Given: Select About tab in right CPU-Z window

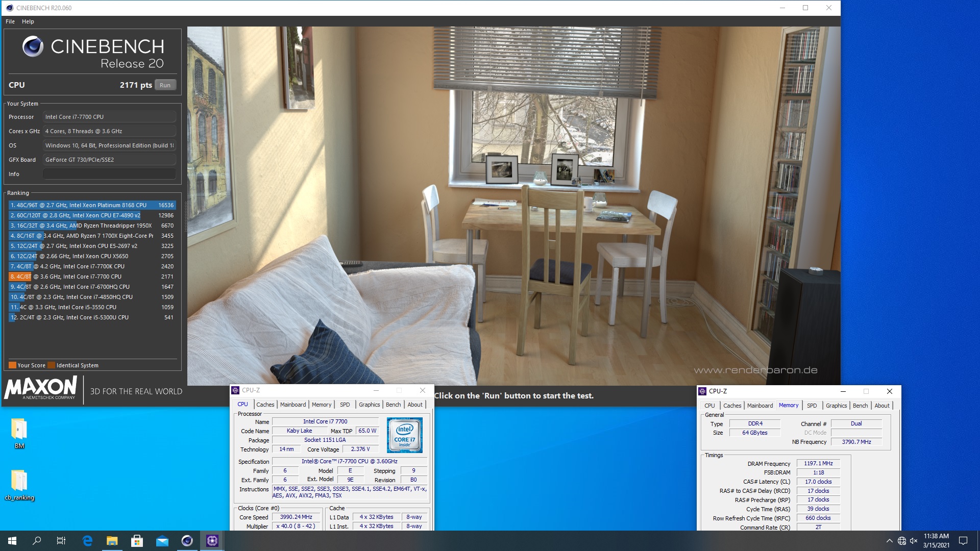Looking at the screenshot, I should click(882, 406).
